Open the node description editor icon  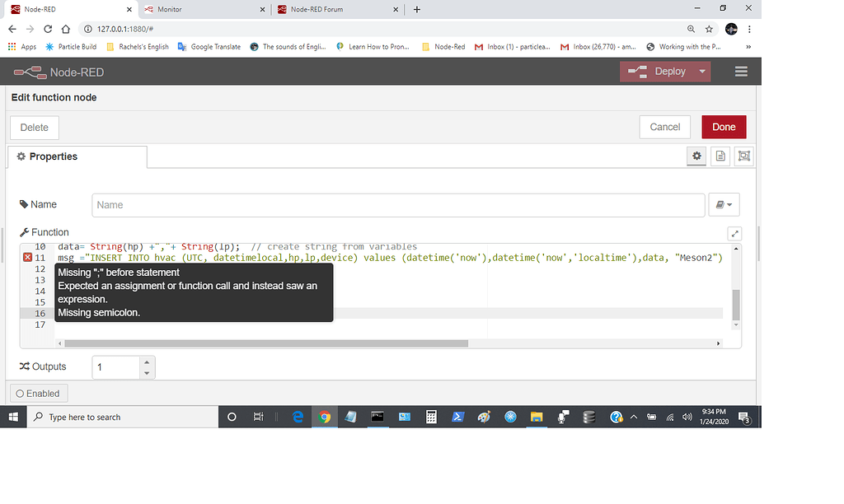720,156
